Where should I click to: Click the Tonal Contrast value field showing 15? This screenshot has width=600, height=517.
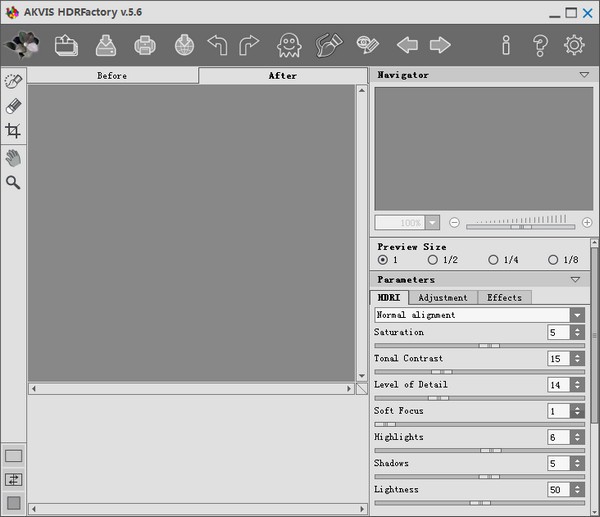(x=559, y=359)
